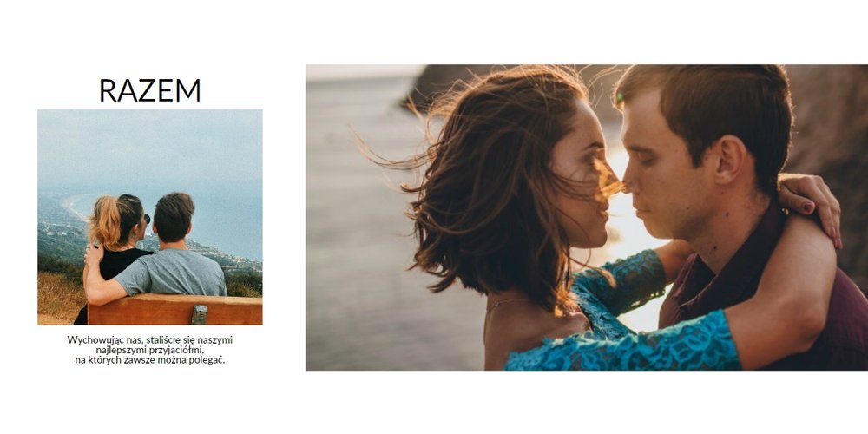Click the woman's thin necklace

[x=507, y=304]
